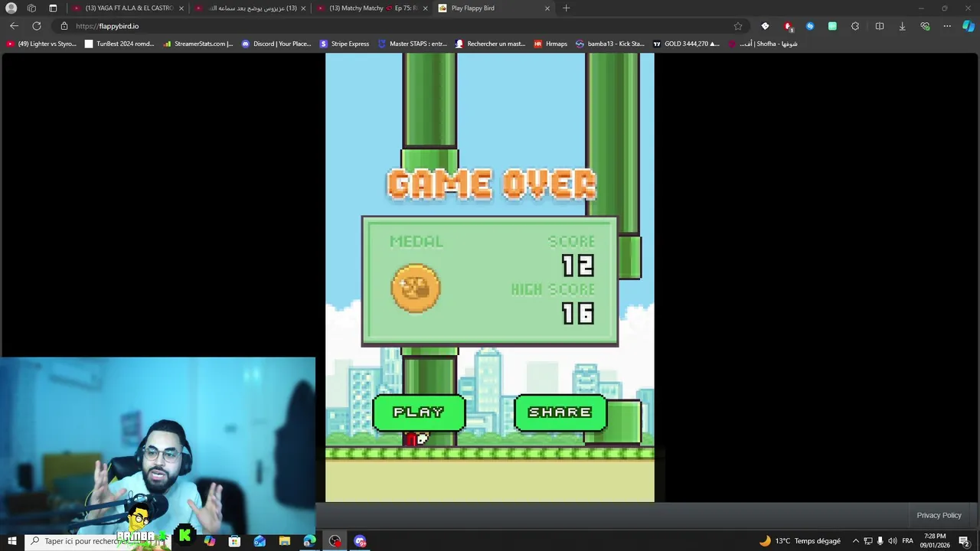Show hidden tray icons chevron
Image resolution: width=980 pixels, height=551 pixels.
[856, 541]
